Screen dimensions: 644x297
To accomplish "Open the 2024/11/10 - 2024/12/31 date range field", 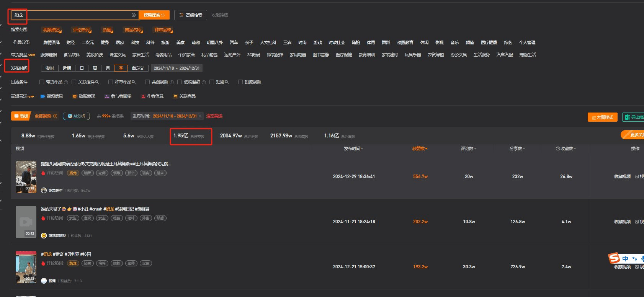I will (x=177, y=68).
